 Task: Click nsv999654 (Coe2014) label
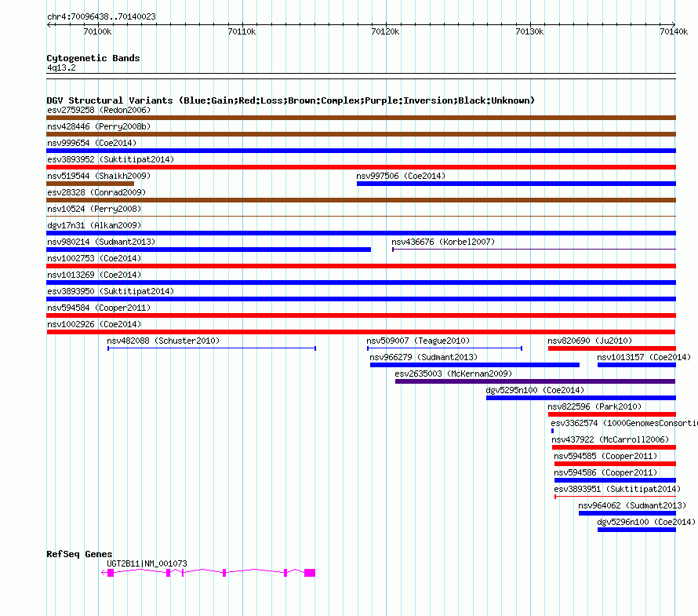(92, 143)
